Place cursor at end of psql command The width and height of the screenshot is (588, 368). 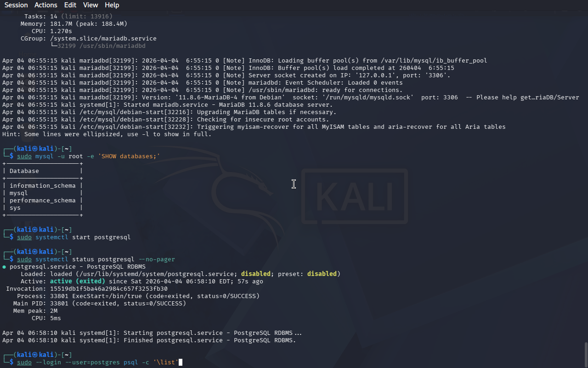pyautogui.click(x=180, y=362)
